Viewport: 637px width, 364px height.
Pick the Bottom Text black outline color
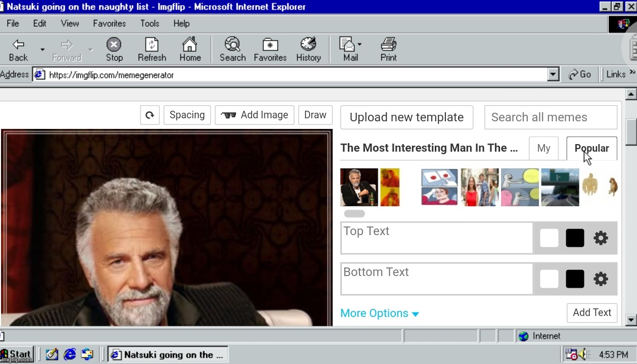[575, 279]
